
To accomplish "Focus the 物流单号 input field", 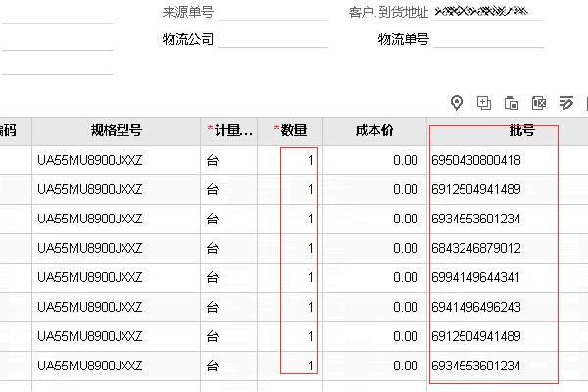I will [488, 40].
